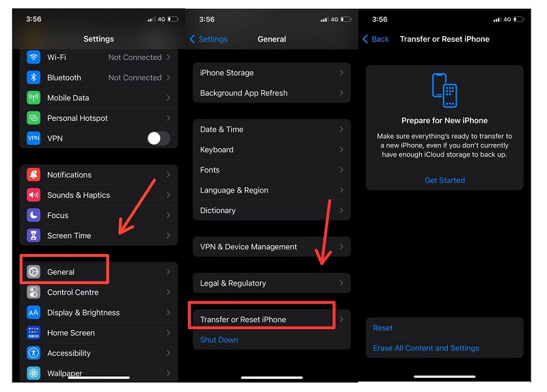This screenshot has height=392, width=547.
Task: Tap the chevron on the Transfer or Reset iPhone row
Action: tap(341, 319)
